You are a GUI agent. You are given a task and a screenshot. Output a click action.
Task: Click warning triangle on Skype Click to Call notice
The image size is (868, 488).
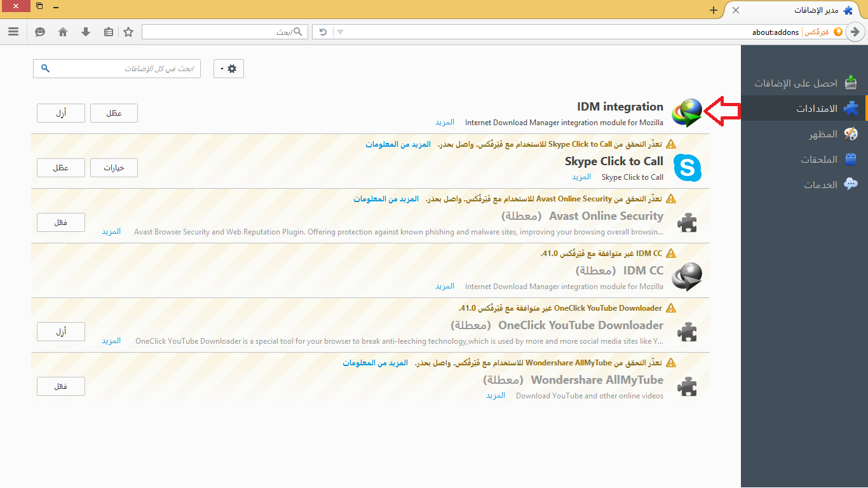(671, 144)
